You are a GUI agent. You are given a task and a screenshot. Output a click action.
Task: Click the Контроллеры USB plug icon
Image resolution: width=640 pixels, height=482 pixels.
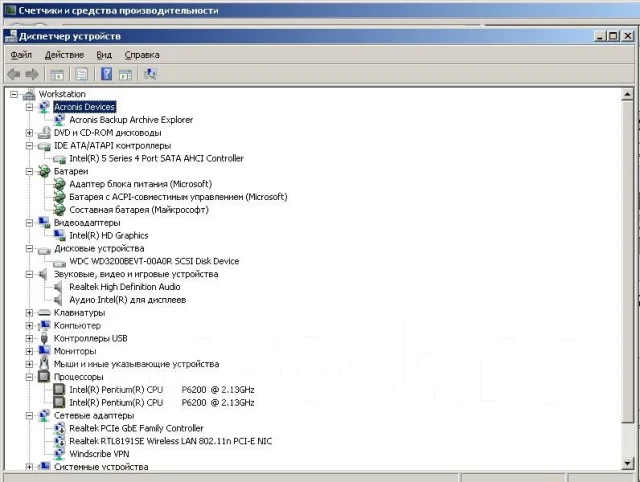[44, 338]
